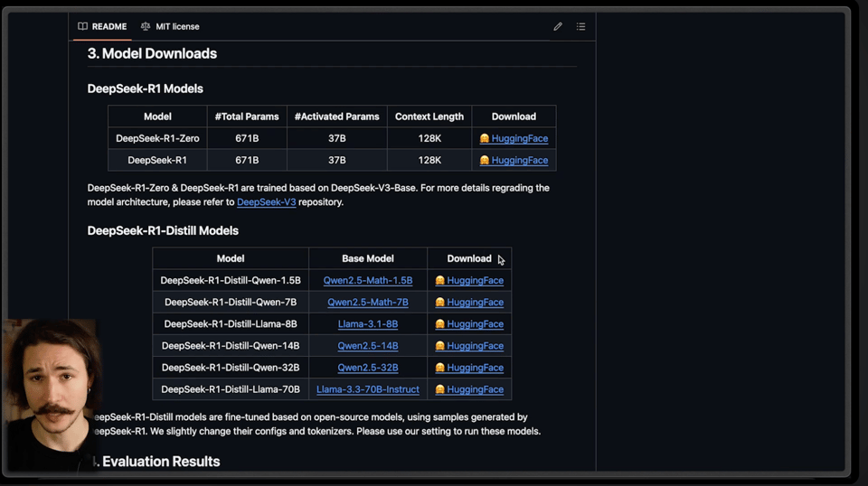Click the 'Base Model' column header
Screen dimensions: 868x486
click(368, 258)
